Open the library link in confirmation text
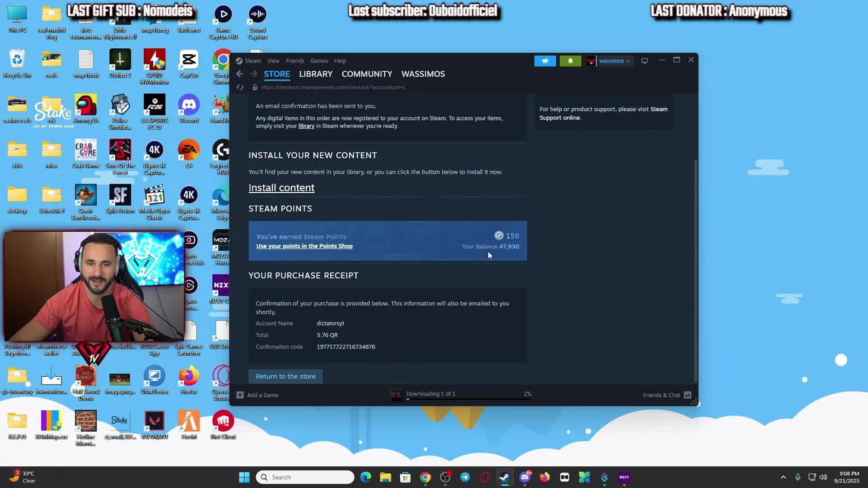This screenshot has width=868, height=488. (307, 126)
